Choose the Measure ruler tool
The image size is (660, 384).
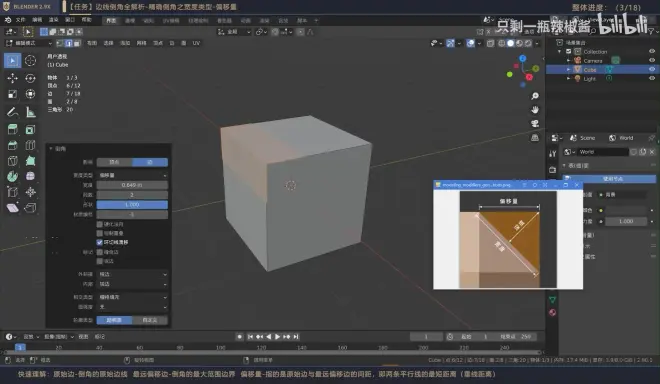point(30,112)
